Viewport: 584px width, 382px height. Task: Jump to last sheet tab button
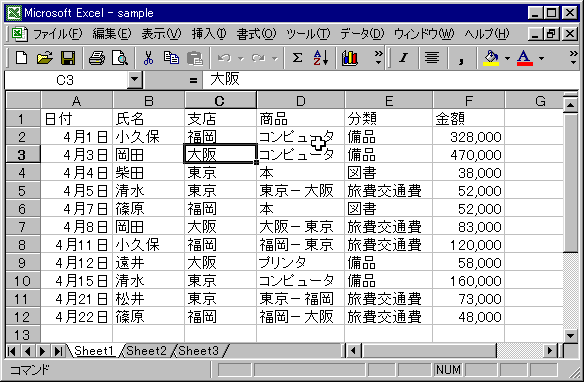[x=58, y=351]
